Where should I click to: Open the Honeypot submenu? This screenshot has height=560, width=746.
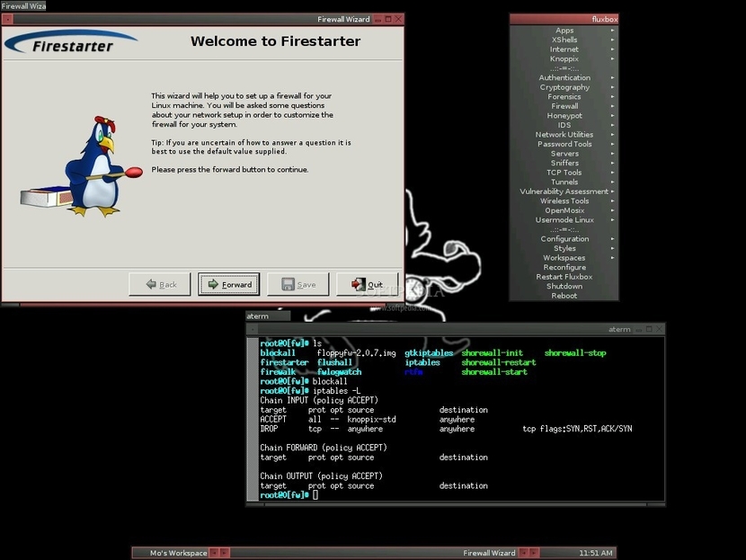coord(564,116)
